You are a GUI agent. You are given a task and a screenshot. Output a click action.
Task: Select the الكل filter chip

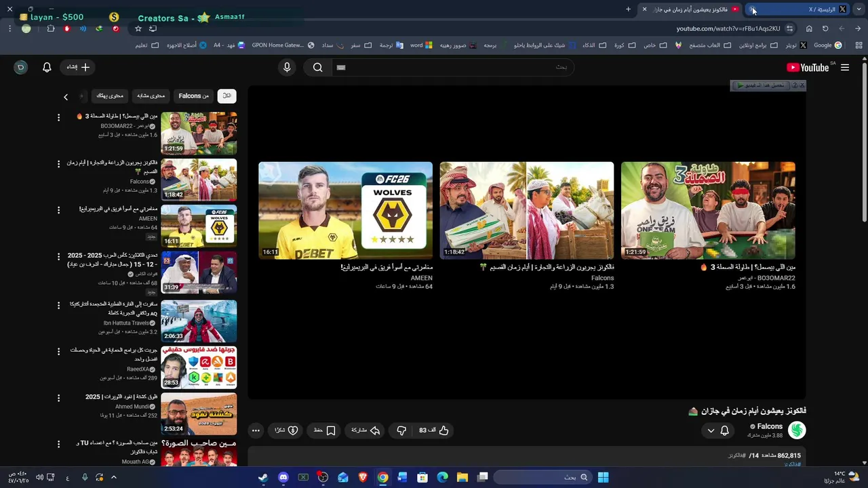[226, 96]
